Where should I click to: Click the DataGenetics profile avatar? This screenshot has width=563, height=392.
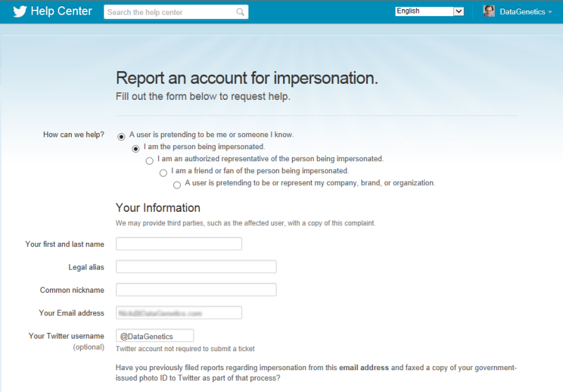click(488, 11)
